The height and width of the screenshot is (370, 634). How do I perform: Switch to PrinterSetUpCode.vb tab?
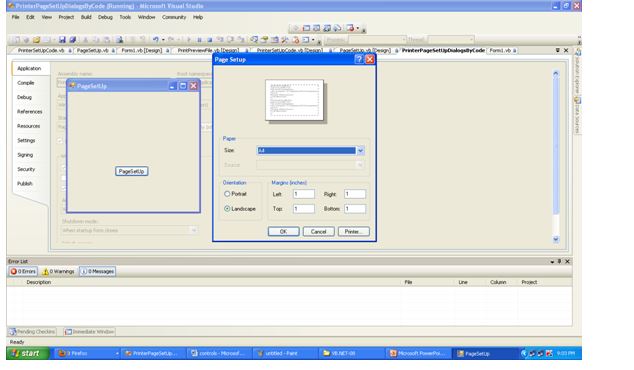[41, 51]
